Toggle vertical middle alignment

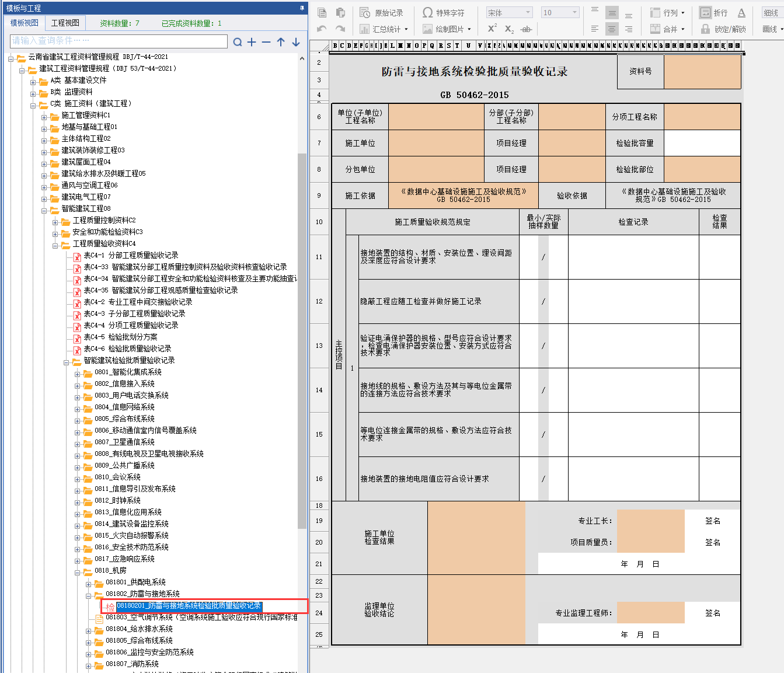[x=612, y=12]
